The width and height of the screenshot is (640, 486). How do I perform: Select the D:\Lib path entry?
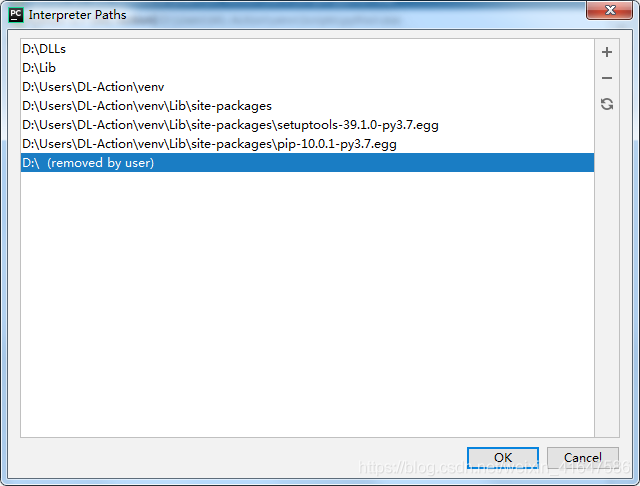39,67
